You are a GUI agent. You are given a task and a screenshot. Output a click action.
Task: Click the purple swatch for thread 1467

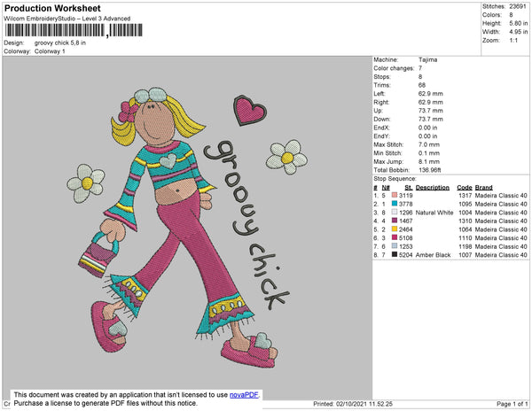(395, 221)
